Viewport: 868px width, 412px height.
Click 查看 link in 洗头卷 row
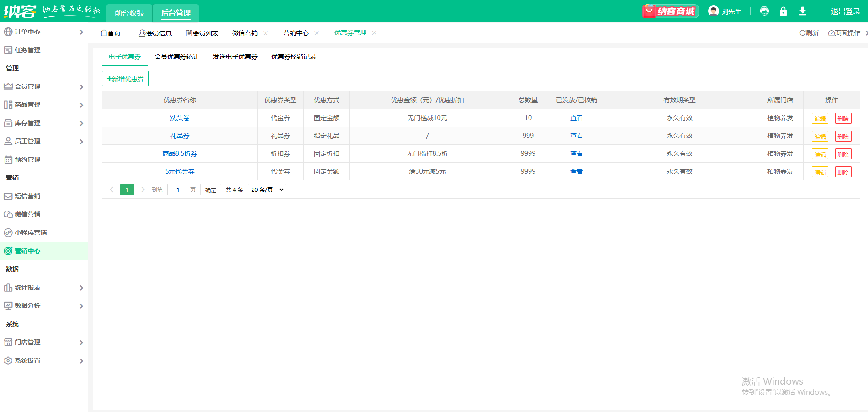pos(577,118)
